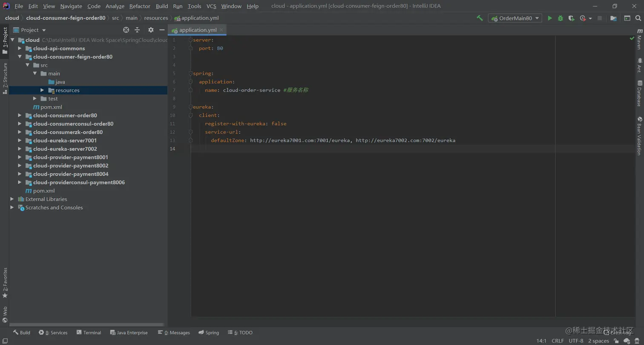The image size is (644, 345).
Task: Click the Profiler run icon
Action: click(x=583, y=18)
